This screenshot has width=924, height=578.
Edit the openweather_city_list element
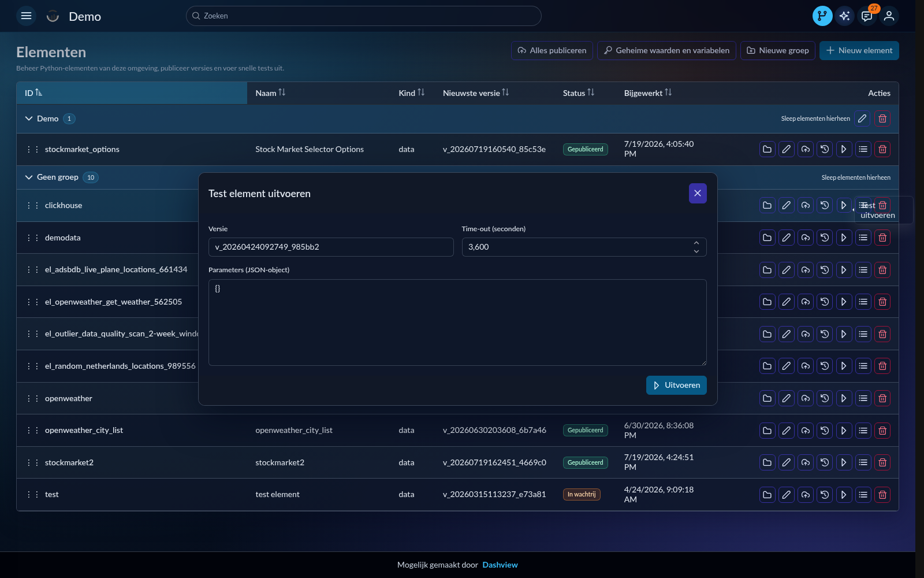pyautogui.click(x=787, y=431)
